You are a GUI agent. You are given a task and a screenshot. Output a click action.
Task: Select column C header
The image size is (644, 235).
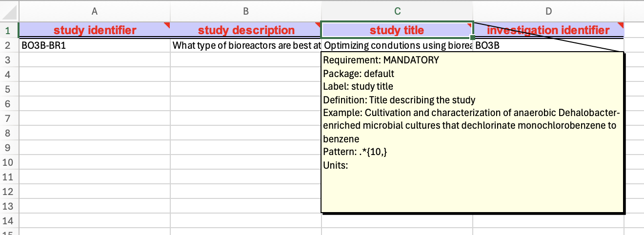pyautogui.click(x=397, y=10)
